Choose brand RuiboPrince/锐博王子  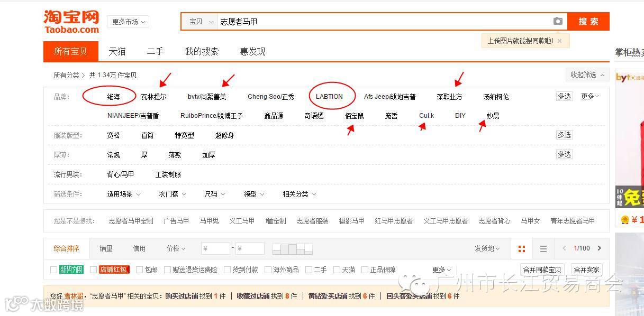click(212, 116)
